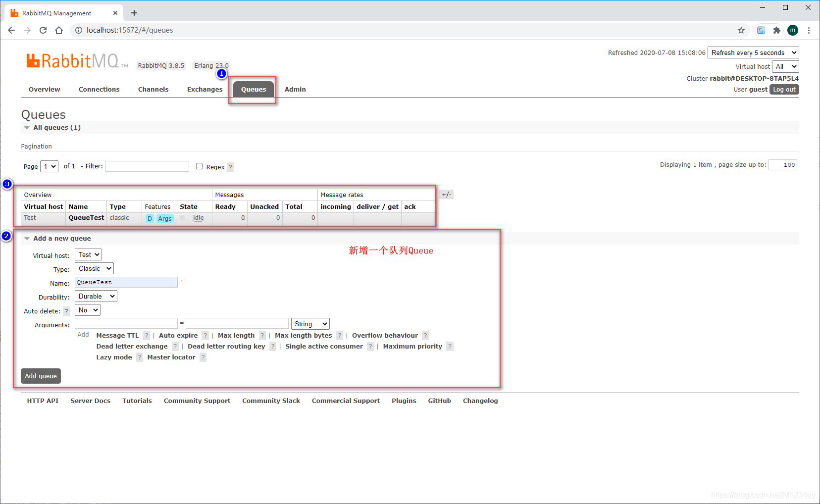Open the Server Docs link
Image resolution: width=820 pixels, height=504 pixels.
click(x=90, y=401)
